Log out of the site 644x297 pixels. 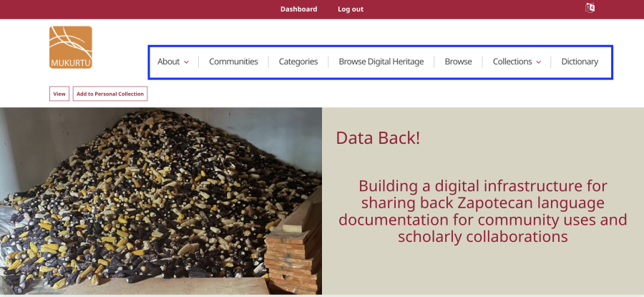point(351,9)
